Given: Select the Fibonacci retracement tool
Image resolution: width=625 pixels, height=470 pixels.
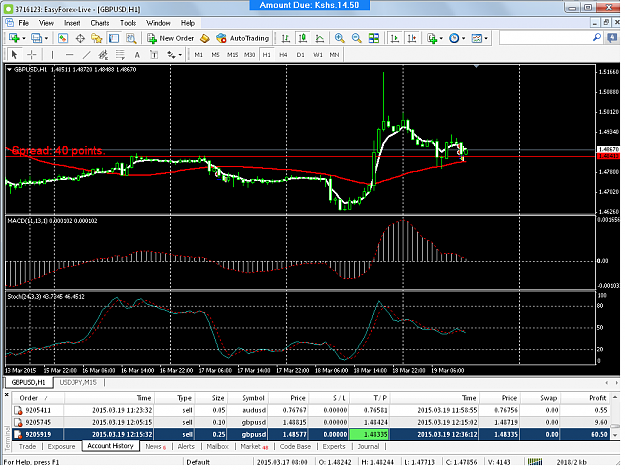Looking at the screenshot, I should click(120, 55).
